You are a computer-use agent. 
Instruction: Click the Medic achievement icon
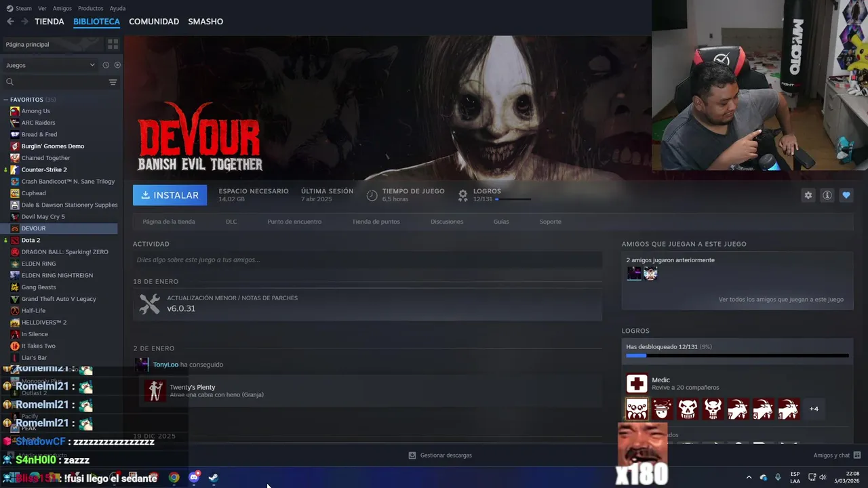(x=637, y=384)
